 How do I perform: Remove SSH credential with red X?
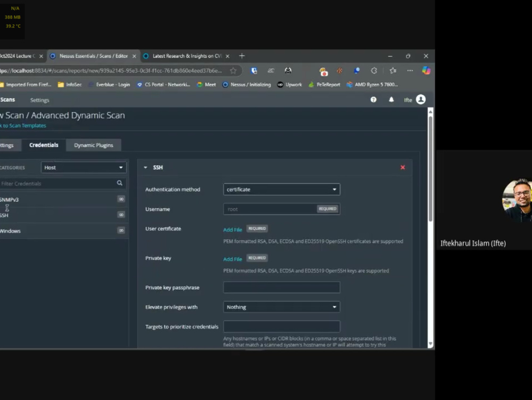403,167
